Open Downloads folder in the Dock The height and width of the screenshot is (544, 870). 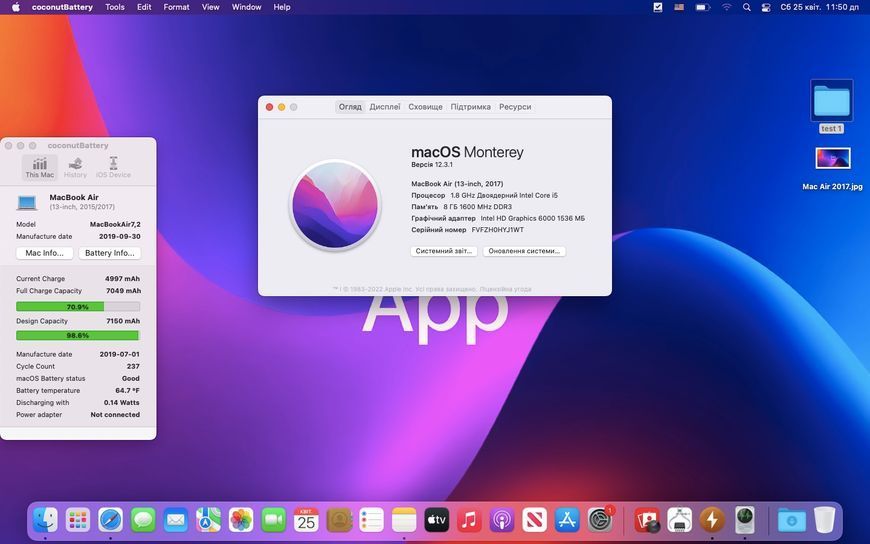click(792, 520)
